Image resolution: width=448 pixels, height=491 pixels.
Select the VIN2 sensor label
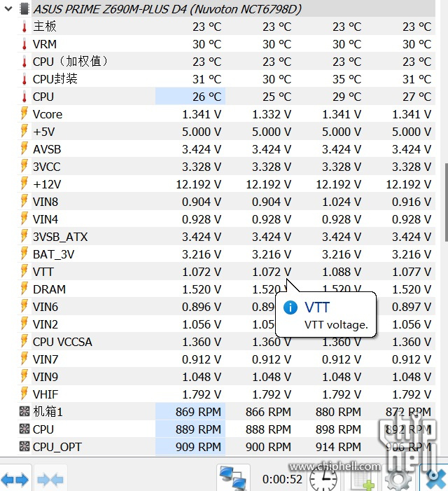click(x=45, y=324)
